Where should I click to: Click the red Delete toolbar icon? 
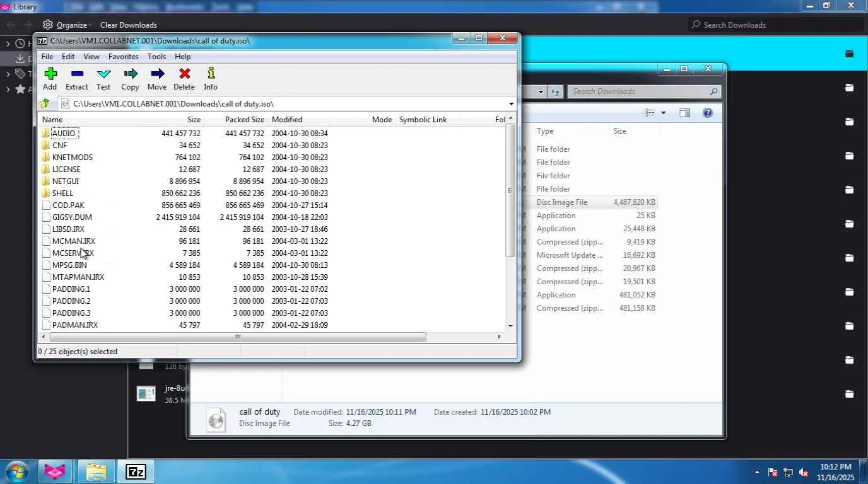184,74
